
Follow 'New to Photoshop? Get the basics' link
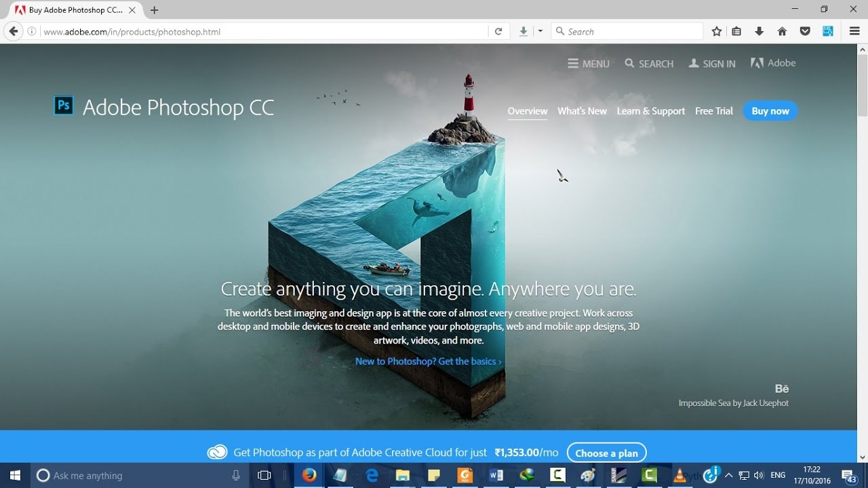point(429,361)
